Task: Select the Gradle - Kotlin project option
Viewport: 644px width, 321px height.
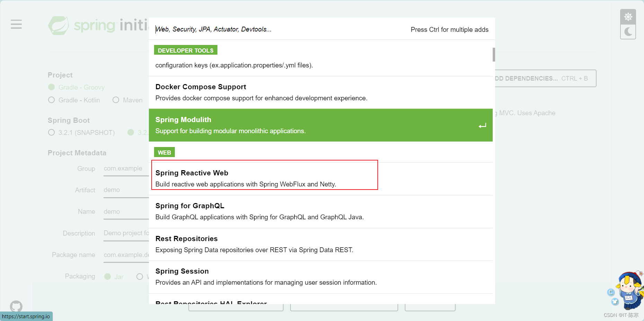Action: [74, 100]
